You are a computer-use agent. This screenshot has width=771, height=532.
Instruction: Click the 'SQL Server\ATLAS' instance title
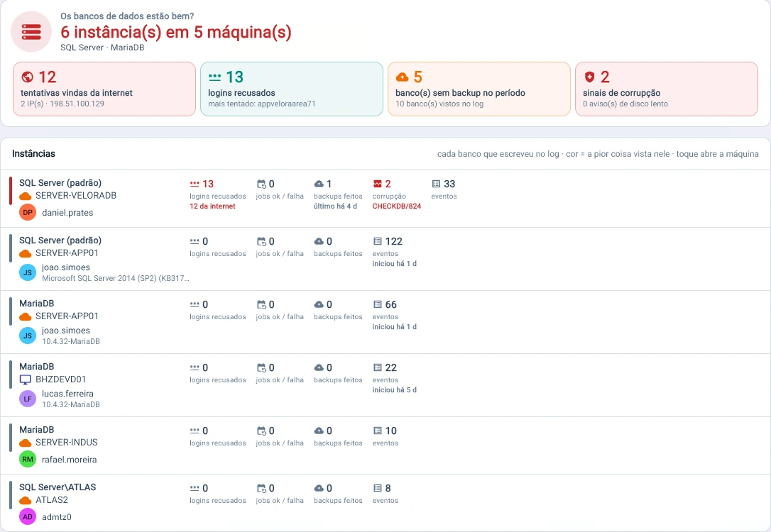[x=58, y=487]
